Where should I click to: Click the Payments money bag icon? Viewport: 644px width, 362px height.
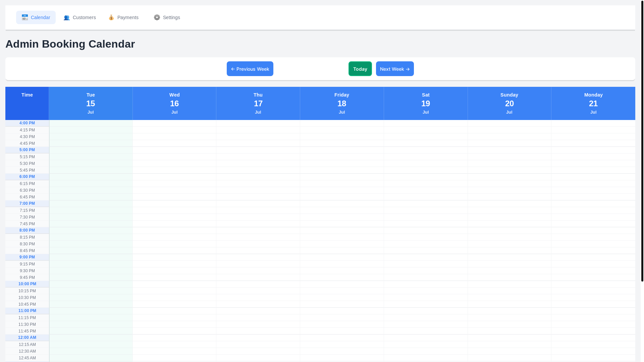(x=111, y=17)
